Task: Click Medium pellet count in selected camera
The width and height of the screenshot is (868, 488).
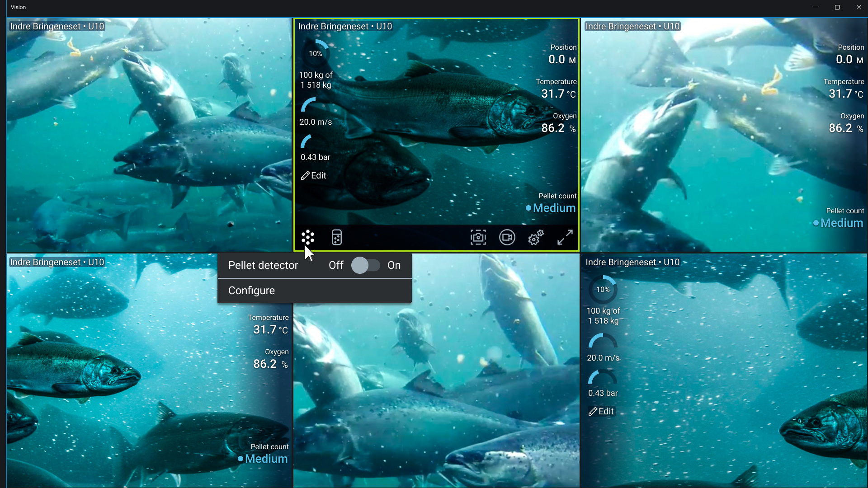Action: (553, 208)
